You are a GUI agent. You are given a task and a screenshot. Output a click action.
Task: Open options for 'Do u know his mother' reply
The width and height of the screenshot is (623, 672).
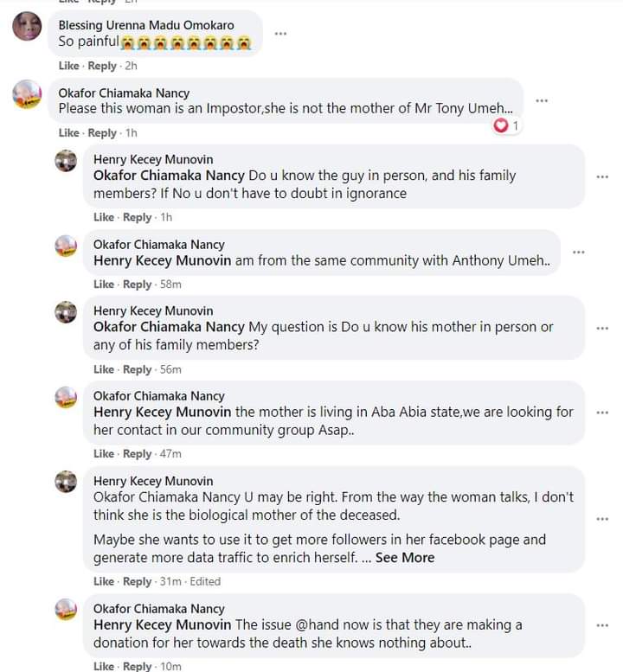[x=602, y=329]
